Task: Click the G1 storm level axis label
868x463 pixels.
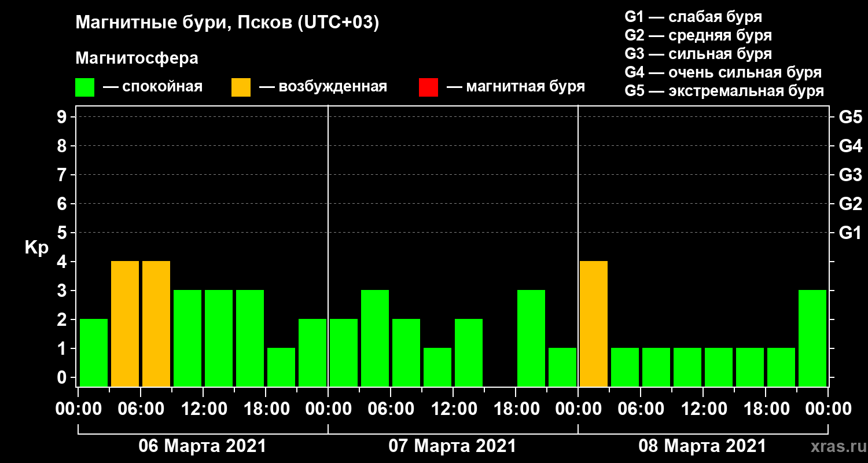Action: coord(850,233)
